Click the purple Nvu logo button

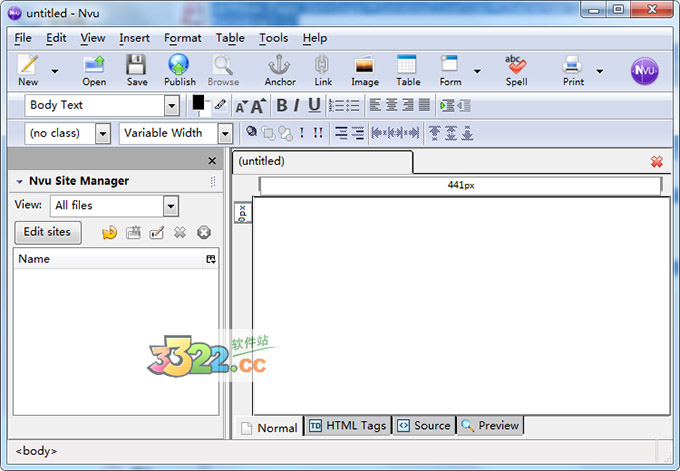click(x=644, y=71)
